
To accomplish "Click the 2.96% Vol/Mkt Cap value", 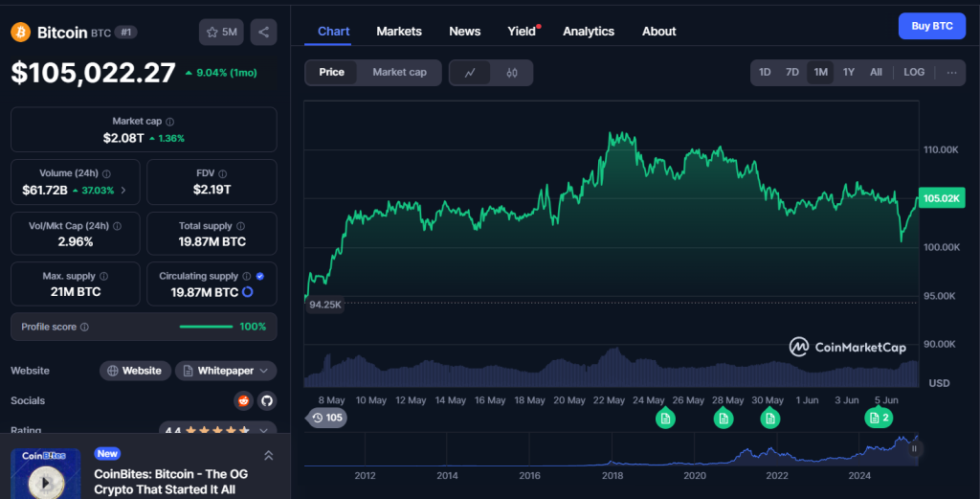I will point(75,242).
